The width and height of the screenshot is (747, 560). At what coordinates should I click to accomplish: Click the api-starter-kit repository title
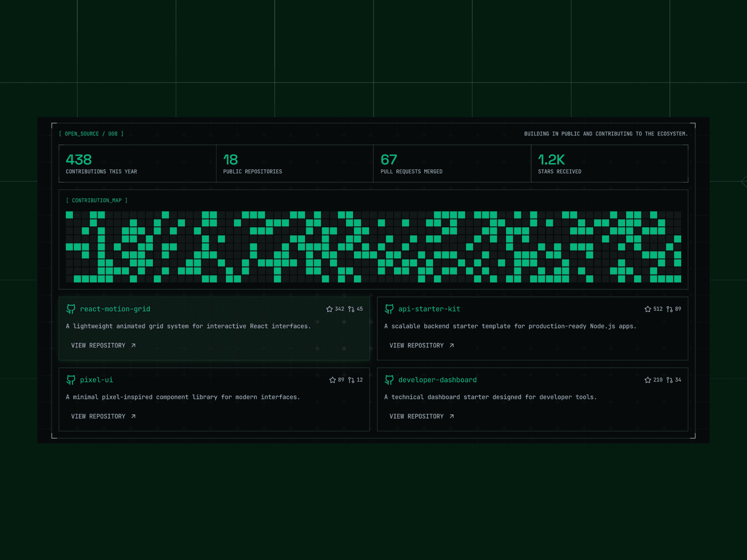pyautogui.click(x=430, y=309)
